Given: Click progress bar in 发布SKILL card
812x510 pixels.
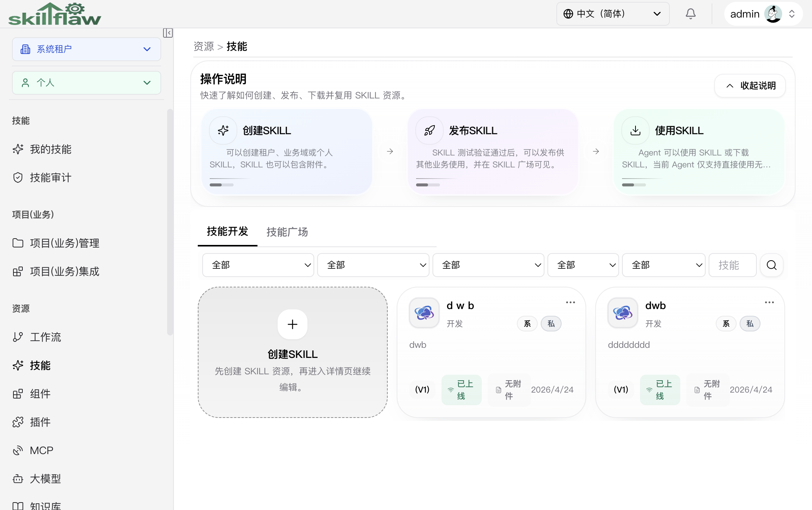Looking at the screenshot, I should (428, 185).
